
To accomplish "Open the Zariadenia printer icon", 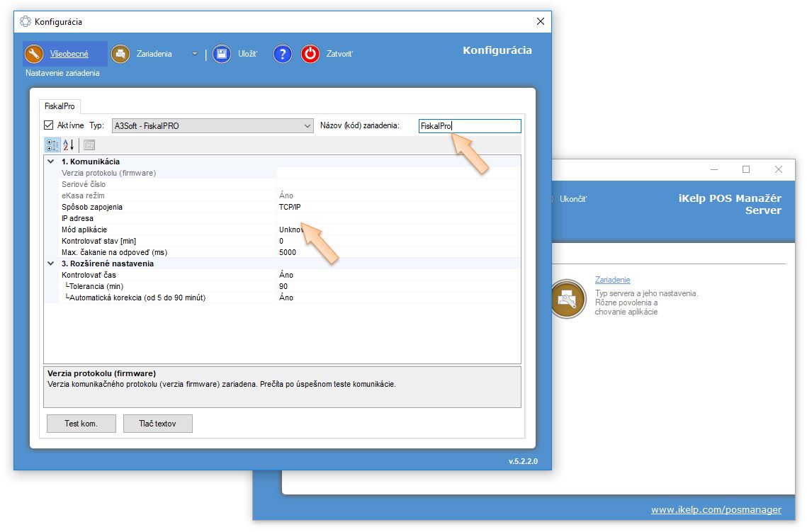I will coord(120,54).
